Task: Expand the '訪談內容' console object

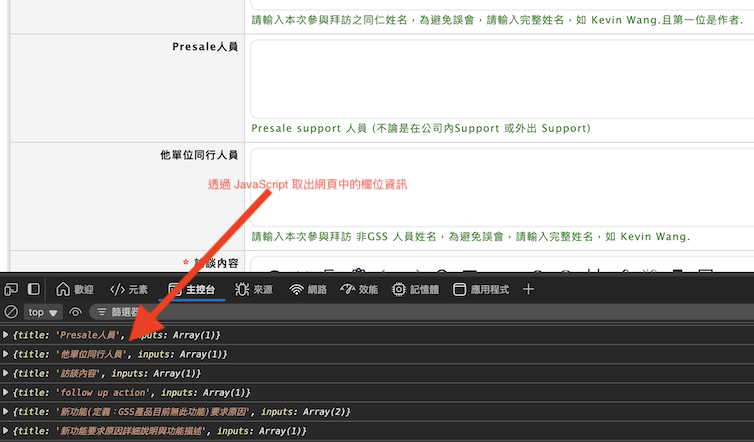Action: (6, 373)
